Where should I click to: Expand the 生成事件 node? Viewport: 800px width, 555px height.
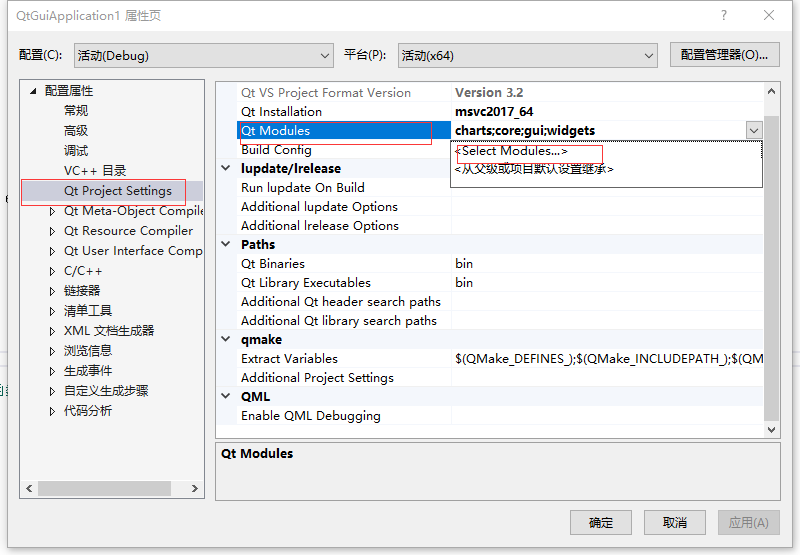pyautogui.click(x=52, y=371)
